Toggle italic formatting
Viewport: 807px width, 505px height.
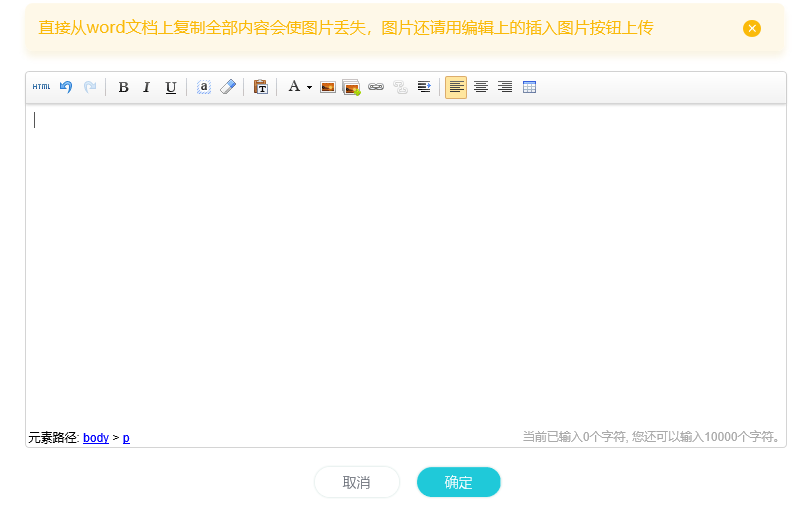click(x=146, y=87)
